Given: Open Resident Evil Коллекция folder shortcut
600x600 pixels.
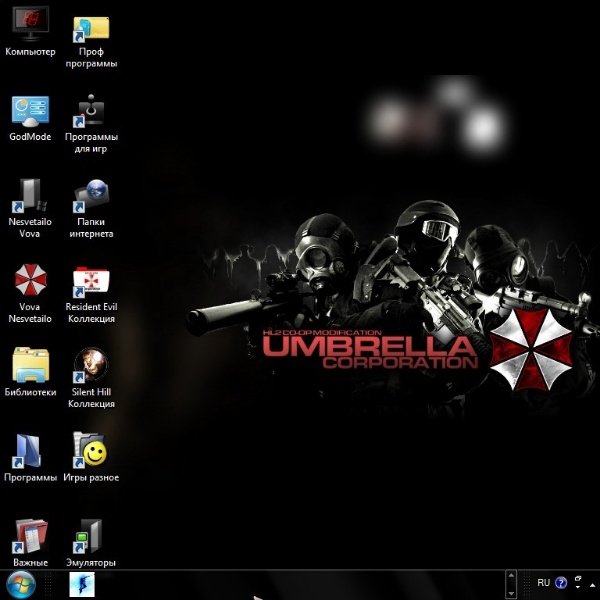Looking at the screenshot, I should (x=91, y=295).
